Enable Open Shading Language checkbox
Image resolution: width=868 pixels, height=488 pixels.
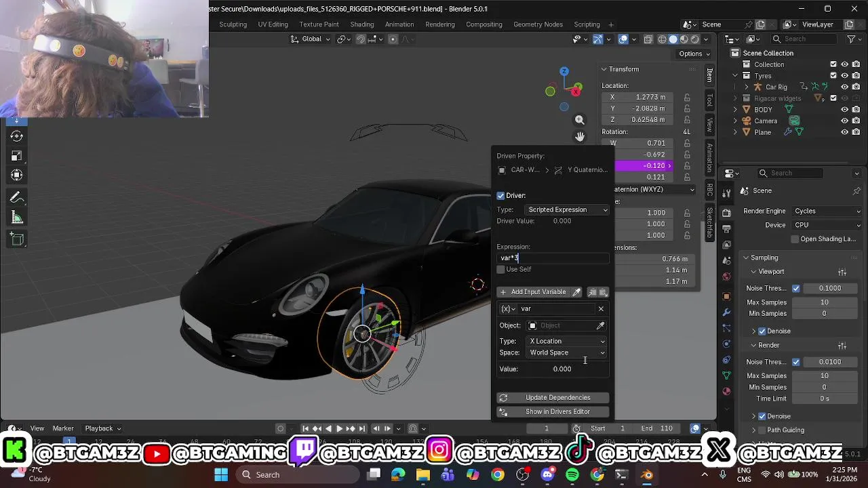coord(795,239)
